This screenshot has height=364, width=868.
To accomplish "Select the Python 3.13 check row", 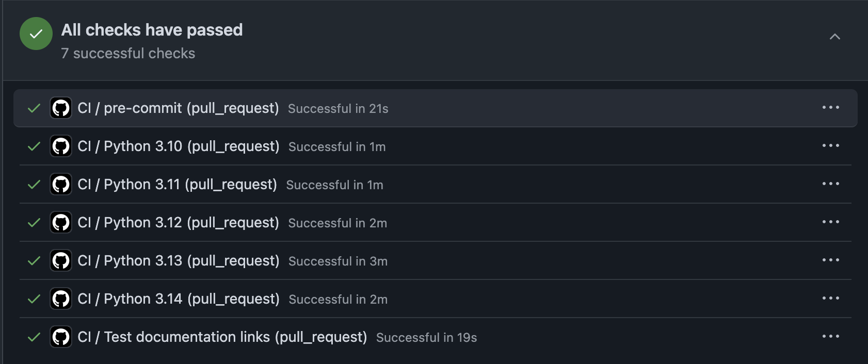I will tap(178, 260).
